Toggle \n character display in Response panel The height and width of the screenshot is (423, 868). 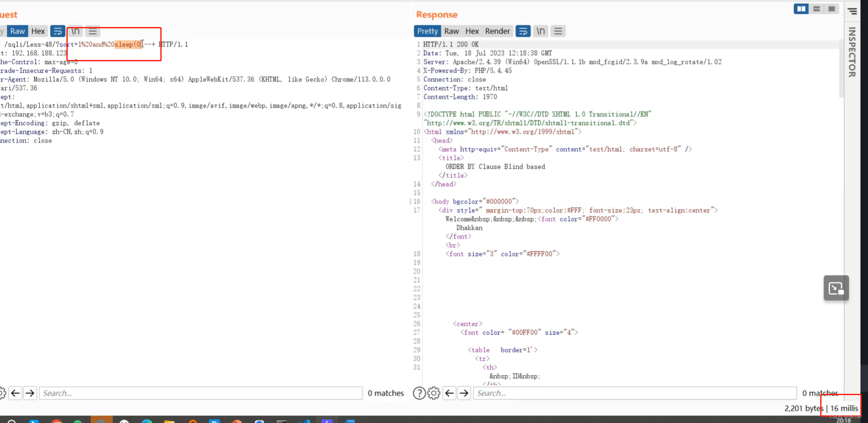point(541,31)
